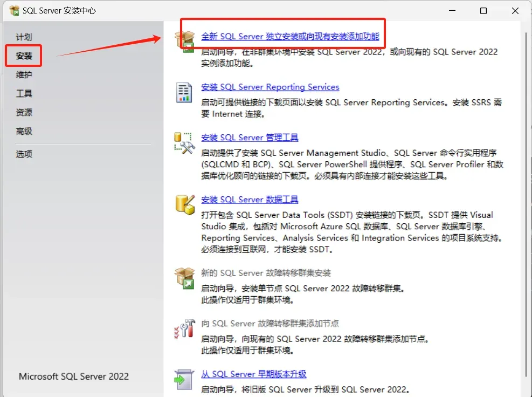This screenshot has height=397, width=532.
Task: Click 安装 SQL Server Reporting Services link
Action: (270, 87)
